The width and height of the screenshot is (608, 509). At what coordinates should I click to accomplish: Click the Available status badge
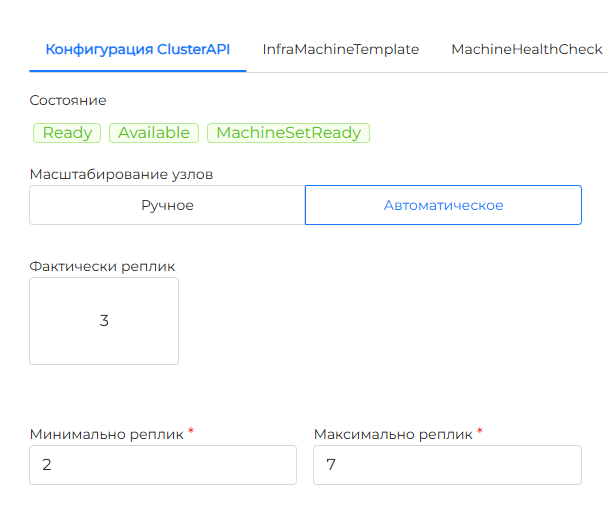coord(154,133)
